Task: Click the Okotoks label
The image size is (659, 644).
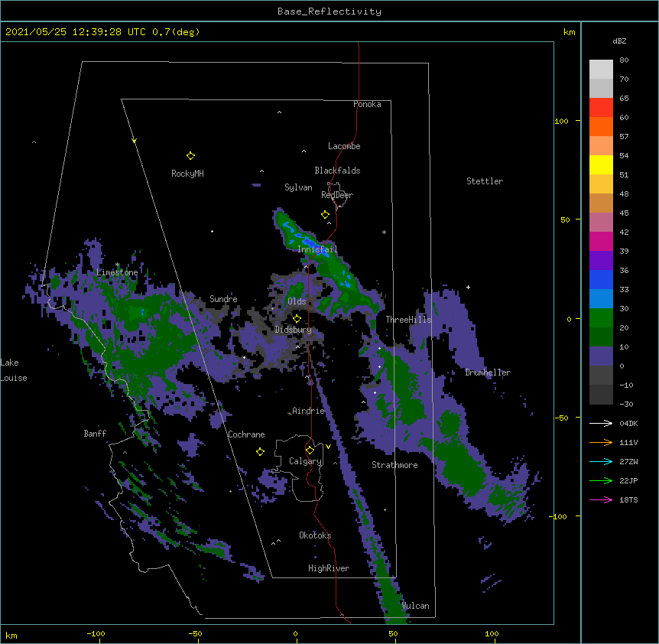Action: pos(315,535)
